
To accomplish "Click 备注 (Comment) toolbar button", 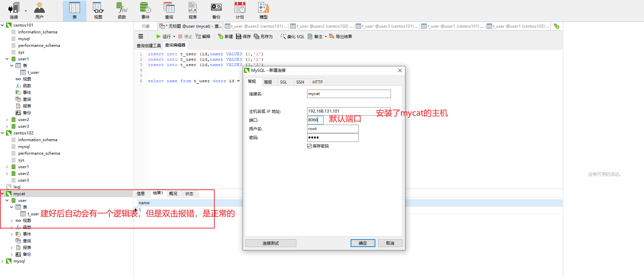I will [315, 36].
